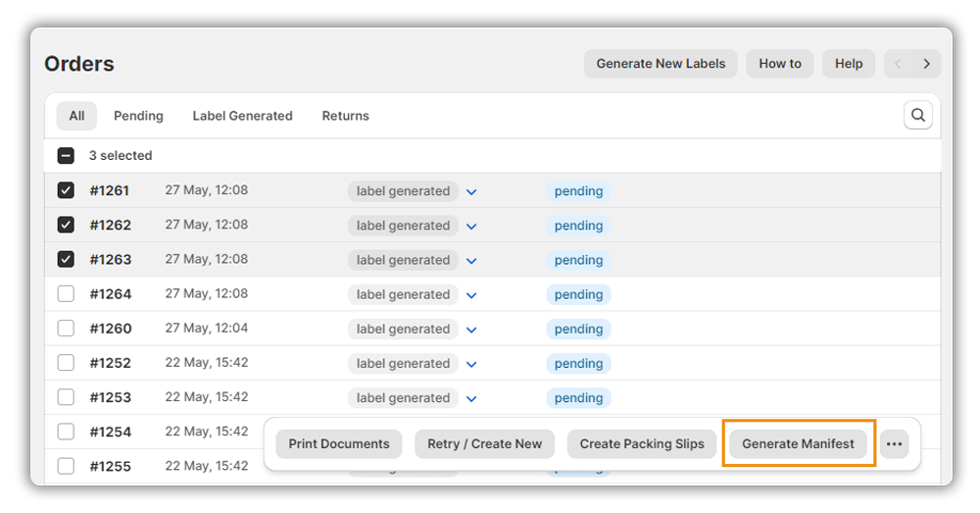Viewport: 980px width, 513px height.
Task: Click Print Documents button
Action: tap(339, 444)
